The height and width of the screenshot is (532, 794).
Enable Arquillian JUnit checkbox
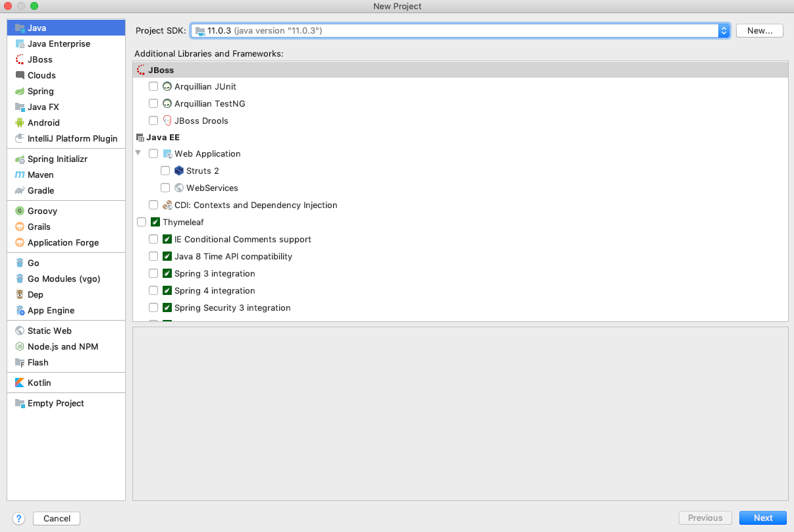point(153,86)
